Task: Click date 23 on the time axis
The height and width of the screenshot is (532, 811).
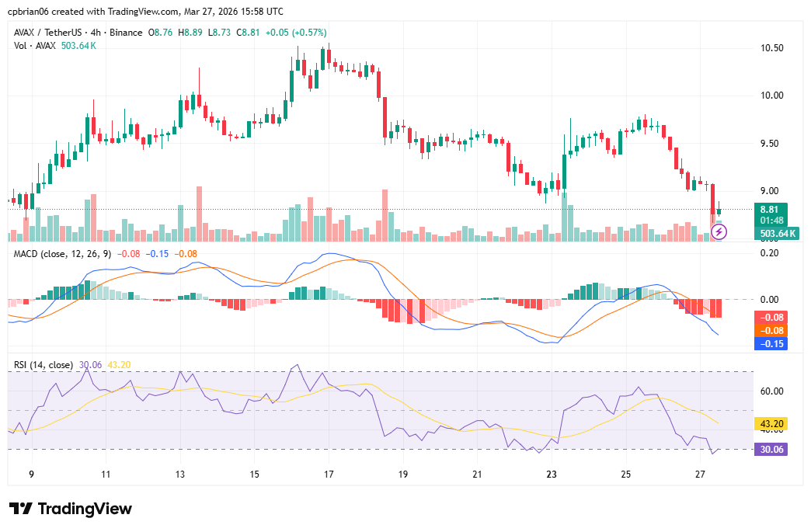Action: click(x=552, y=474)
